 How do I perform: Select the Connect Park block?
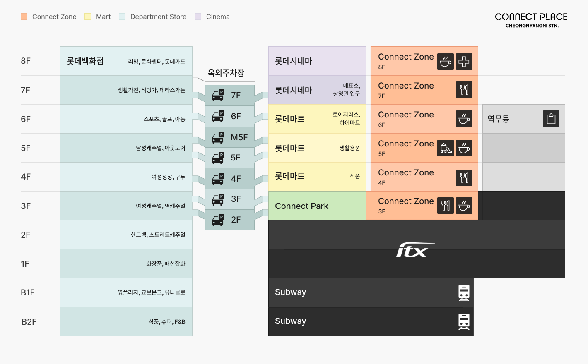pos(317,206)
